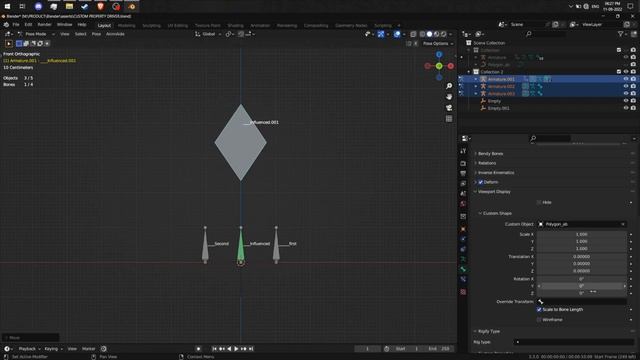Viewport: 640px width, 360px height.
Task: Open the Edit menu
Action: (28, 25)
